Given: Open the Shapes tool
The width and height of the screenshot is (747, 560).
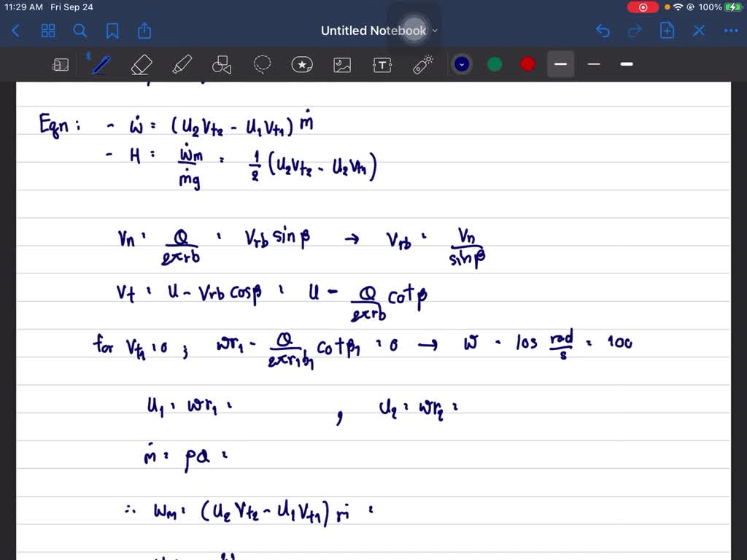Looking at the screenshot, I should pos(222,64).
